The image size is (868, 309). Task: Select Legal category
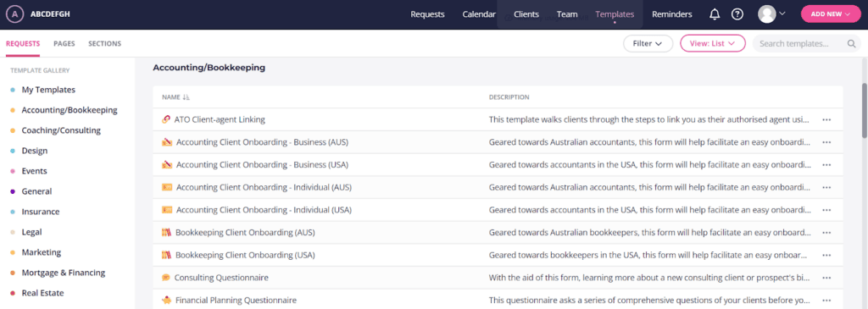pos(31,232)
